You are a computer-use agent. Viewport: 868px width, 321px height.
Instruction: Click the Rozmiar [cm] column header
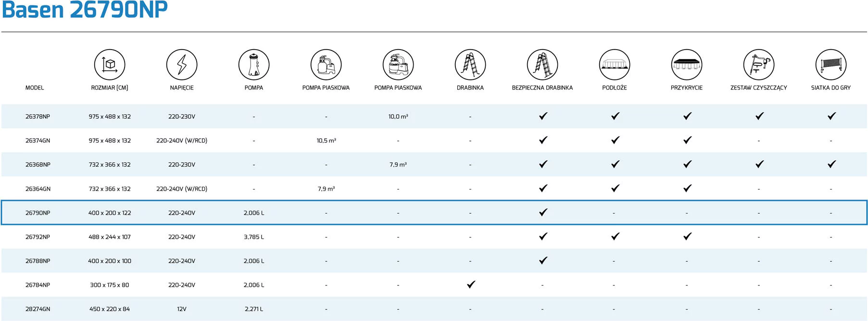pos(110,88)
